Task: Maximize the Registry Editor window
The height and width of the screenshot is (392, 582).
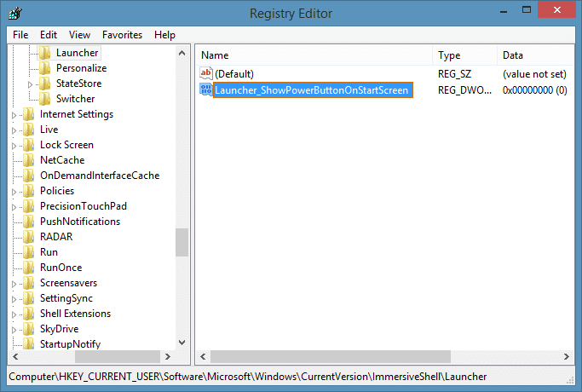Action: pos(527,9)
